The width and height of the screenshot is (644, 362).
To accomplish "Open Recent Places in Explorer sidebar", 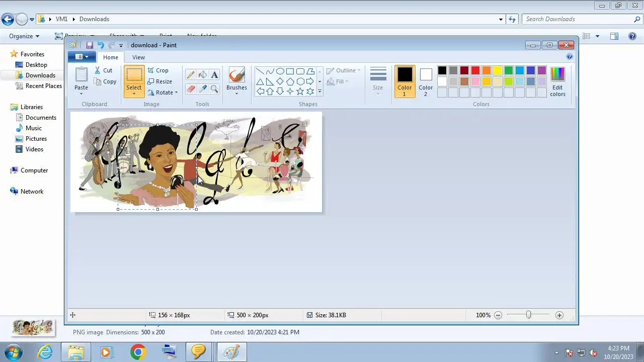I will click(44, 86).
